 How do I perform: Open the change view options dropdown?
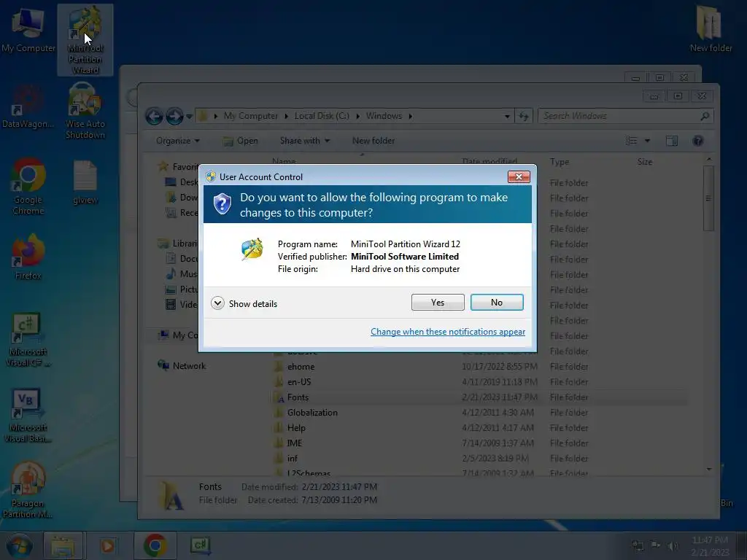(x=647, y=141)
